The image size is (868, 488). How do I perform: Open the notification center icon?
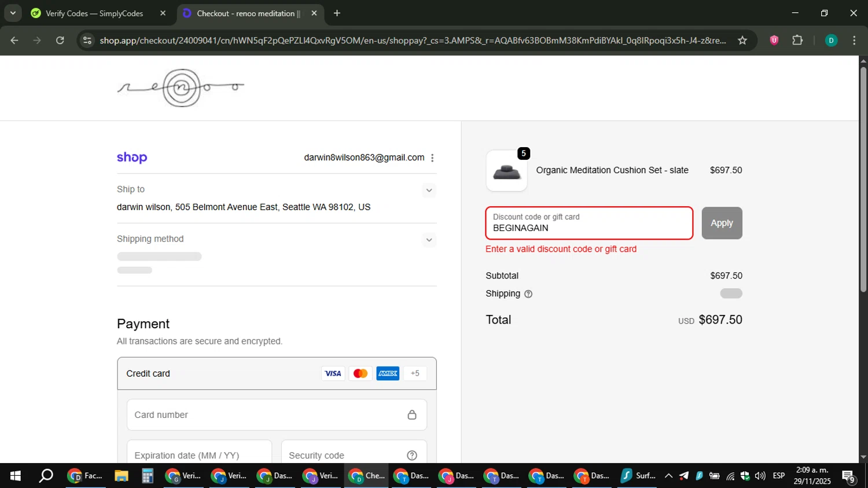pyautogui.click(x=849, y=476)
